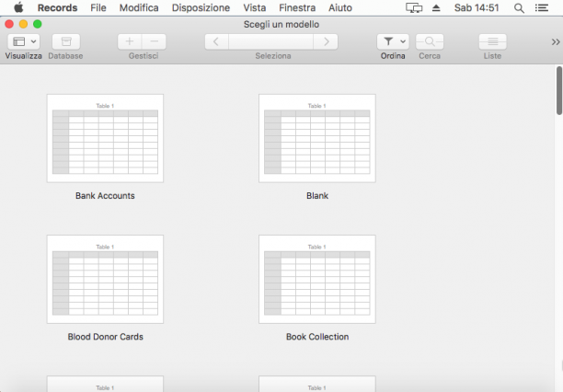563x392 pixels.
Task: Open Spotlight search magnifier
Action: (x=519, y=8)
